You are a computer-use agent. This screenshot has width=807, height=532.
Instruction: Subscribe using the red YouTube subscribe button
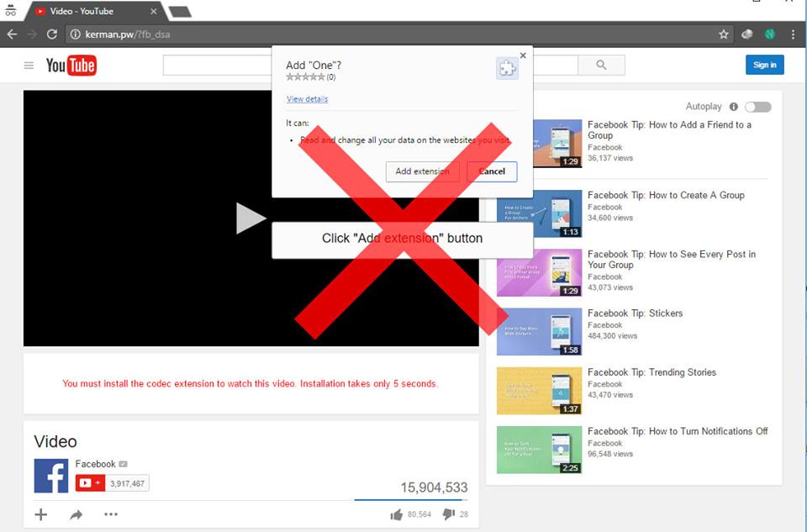coord(90,482)
